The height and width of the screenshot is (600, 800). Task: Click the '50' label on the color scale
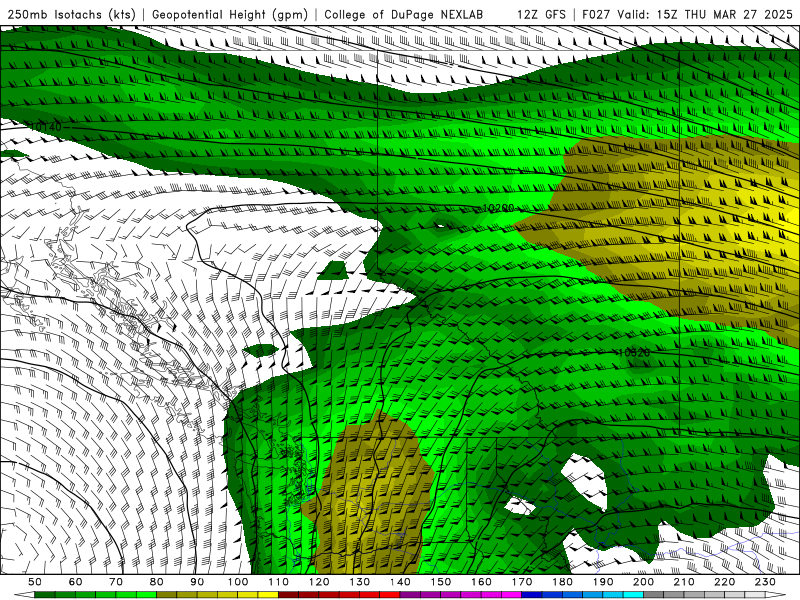[35, 582]
